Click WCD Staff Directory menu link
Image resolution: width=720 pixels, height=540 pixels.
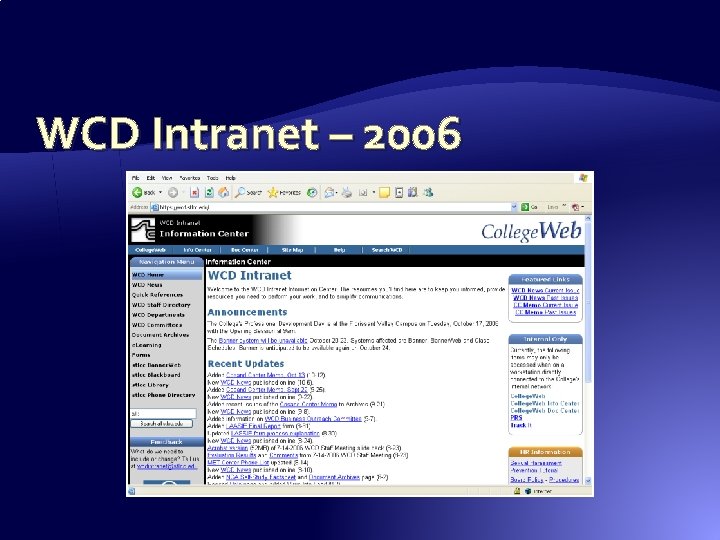point(161,305)
